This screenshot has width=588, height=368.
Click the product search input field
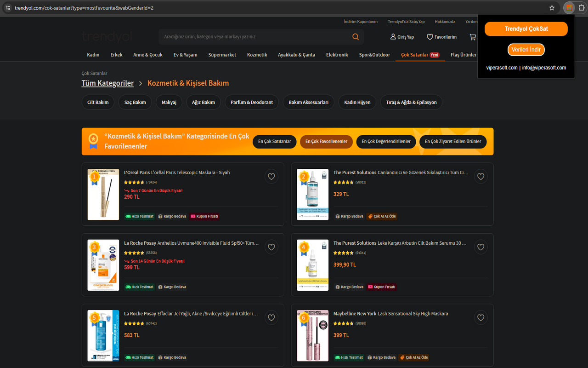[x=253, y=36]
